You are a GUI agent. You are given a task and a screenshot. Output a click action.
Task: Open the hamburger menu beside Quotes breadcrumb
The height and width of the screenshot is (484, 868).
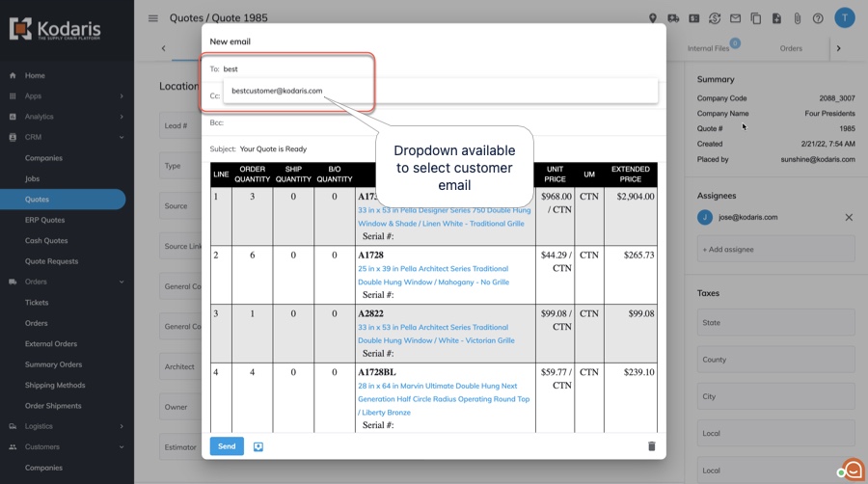click(153, 18)
